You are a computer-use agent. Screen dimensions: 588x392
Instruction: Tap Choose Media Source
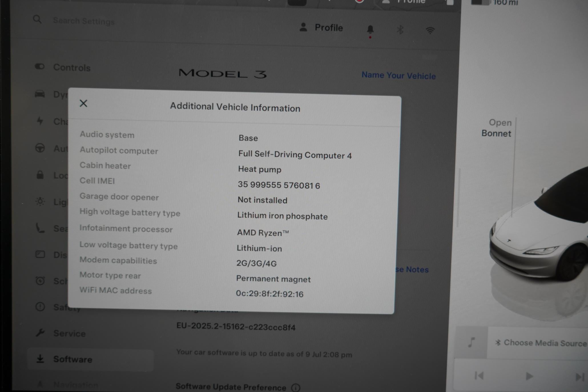click(x=541, y=343)
